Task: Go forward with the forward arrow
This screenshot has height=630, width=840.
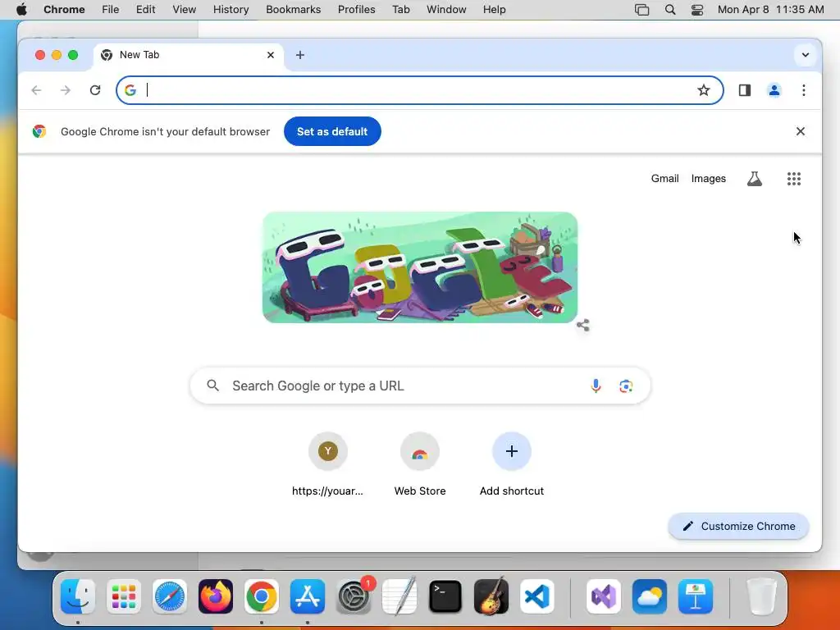Action: [x=66, y=90]
